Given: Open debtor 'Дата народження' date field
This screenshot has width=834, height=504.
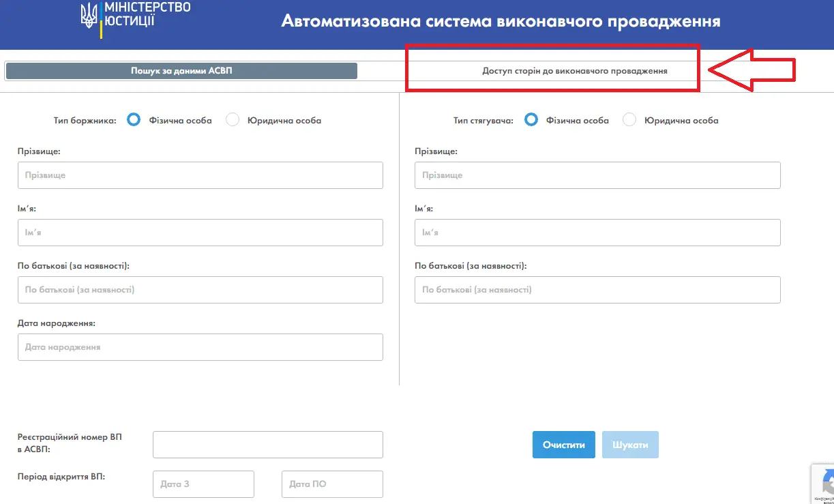Looking at the screenshot, I should 200,347.
